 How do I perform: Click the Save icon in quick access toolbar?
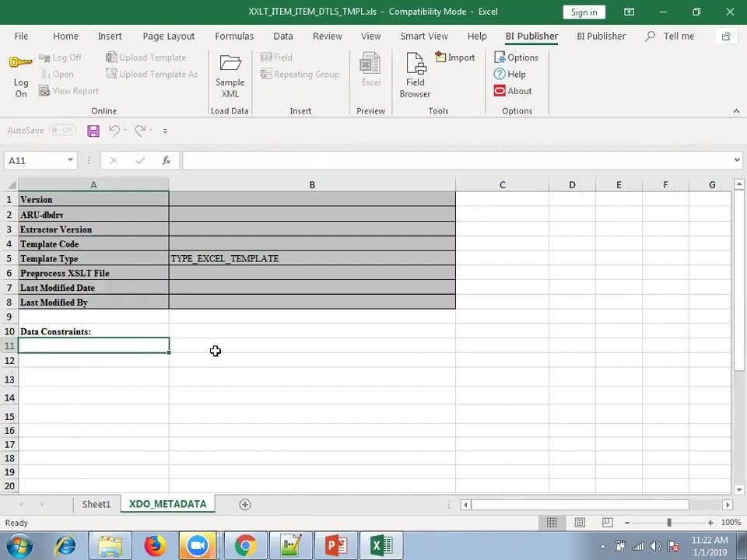tap(93, 131)
